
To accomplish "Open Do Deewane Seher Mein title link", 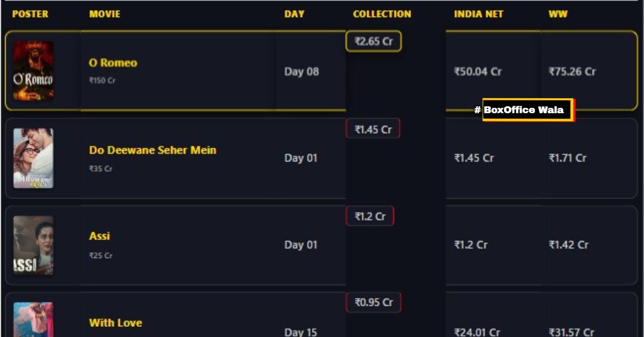I will tap(152, 150).
